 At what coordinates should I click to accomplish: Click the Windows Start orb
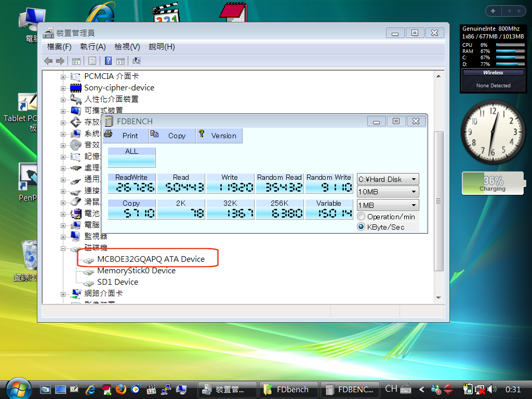pos(19,389)
